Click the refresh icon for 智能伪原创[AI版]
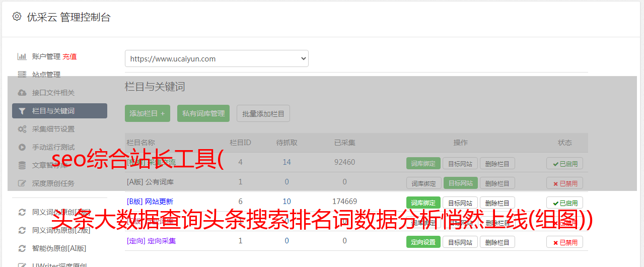 click(22, 248)
